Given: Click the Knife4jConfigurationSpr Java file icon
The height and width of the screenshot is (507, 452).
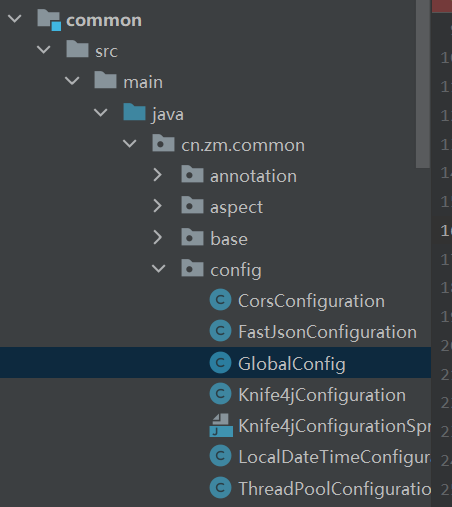Looking at the screenshot, I should 221,425.
